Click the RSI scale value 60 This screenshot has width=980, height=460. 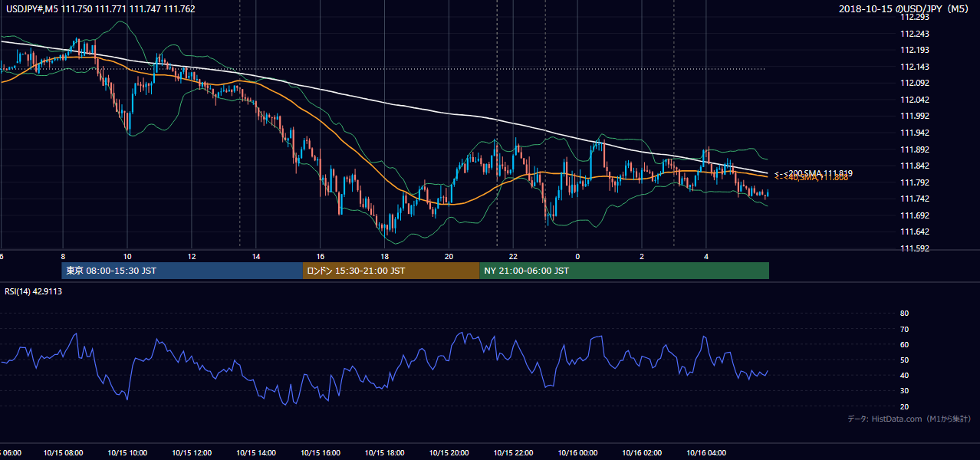(x=904, y=345)
